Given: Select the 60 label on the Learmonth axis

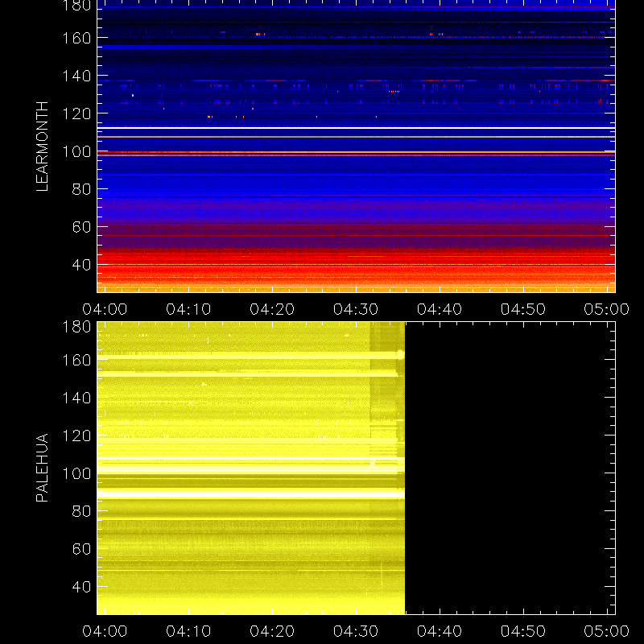Looking at the screenshot, I should 81,227.
